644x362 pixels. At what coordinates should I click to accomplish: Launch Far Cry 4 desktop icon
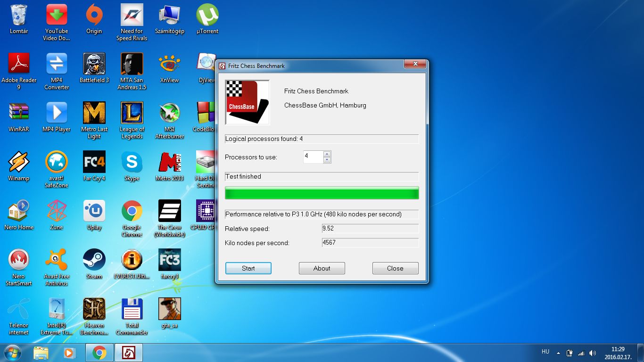[x=94, y=167]
